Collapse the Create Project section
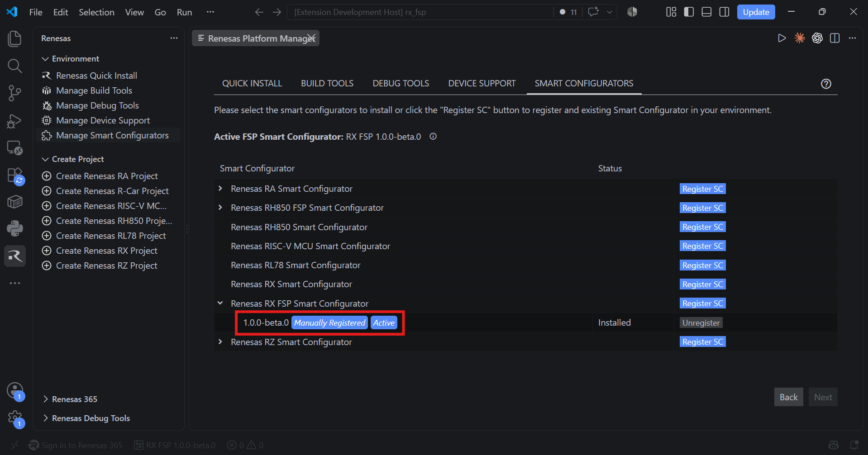This screenshot has height=455, width=868. pyautogui.click(x=45, y=159)
